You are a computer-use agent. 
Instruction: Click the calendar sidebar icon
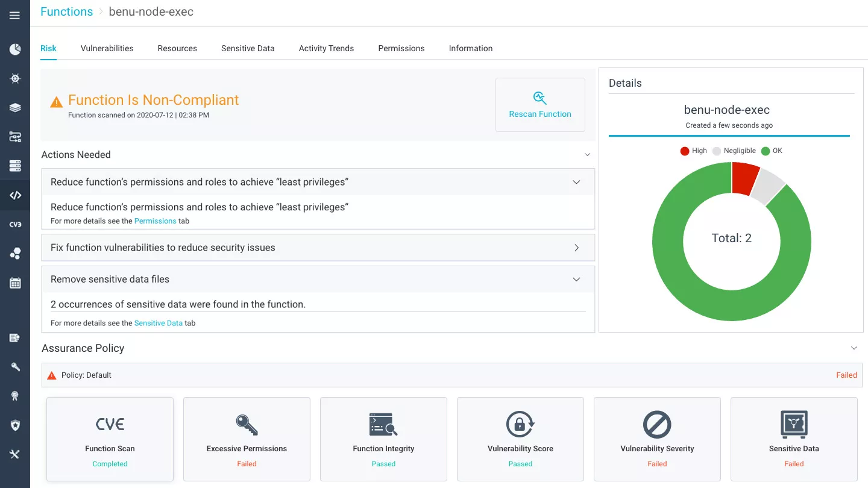pos(15,283)
